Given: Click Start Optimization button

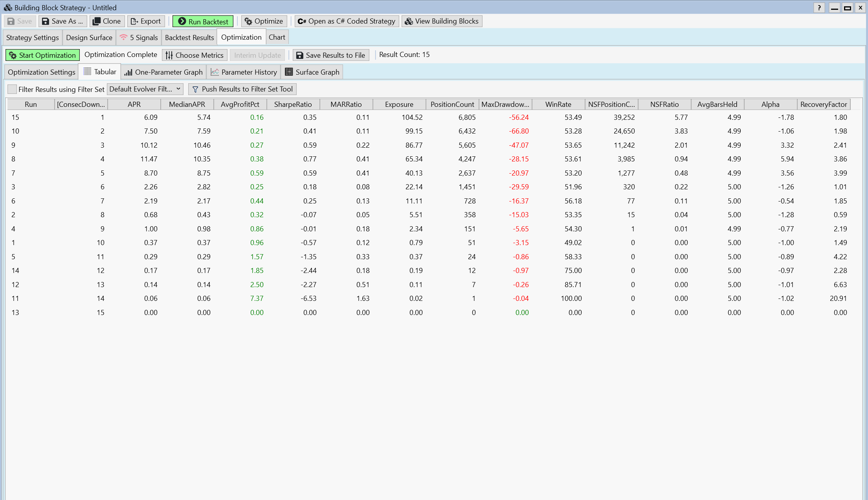Looking at the screenshot, I should pos(42,55).
